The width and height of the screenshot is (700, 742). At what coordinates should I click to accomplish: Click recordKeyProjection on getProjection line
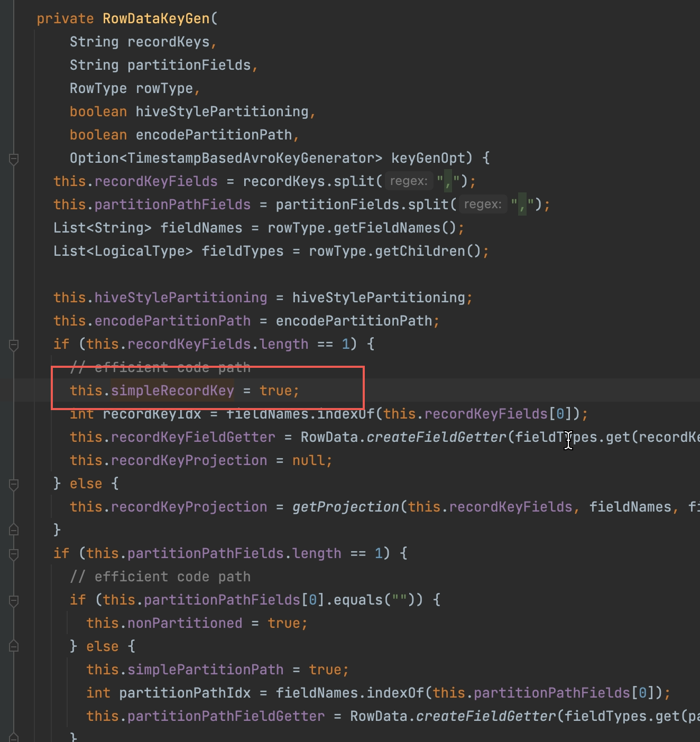click(x=189, y=507)
